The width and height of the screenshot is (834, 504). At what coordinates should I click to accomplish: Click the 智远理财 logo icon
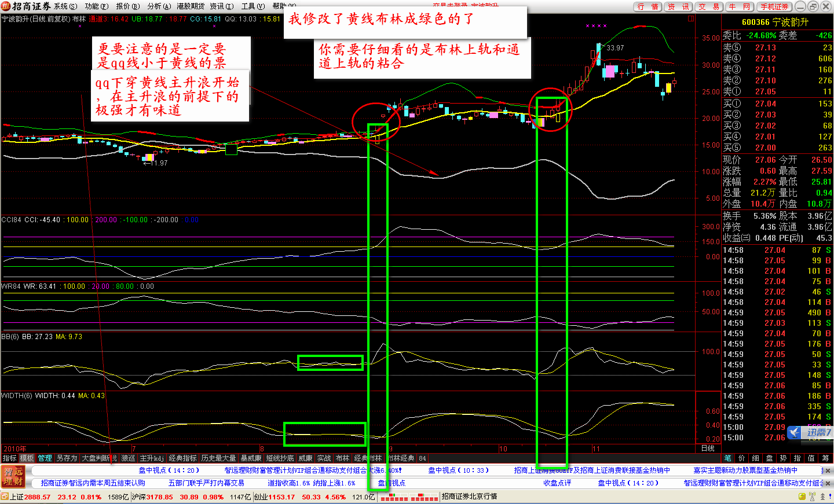[x=14, y=476]
